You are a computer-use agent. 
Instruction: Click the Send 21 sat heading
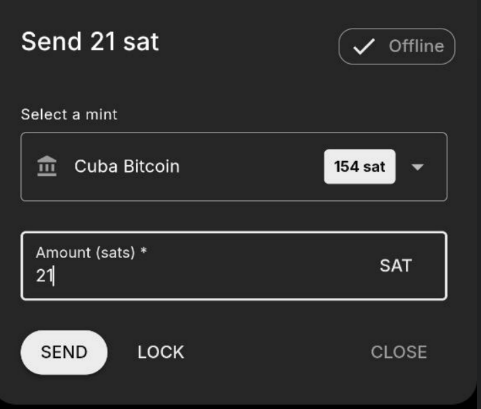(90, 42)
